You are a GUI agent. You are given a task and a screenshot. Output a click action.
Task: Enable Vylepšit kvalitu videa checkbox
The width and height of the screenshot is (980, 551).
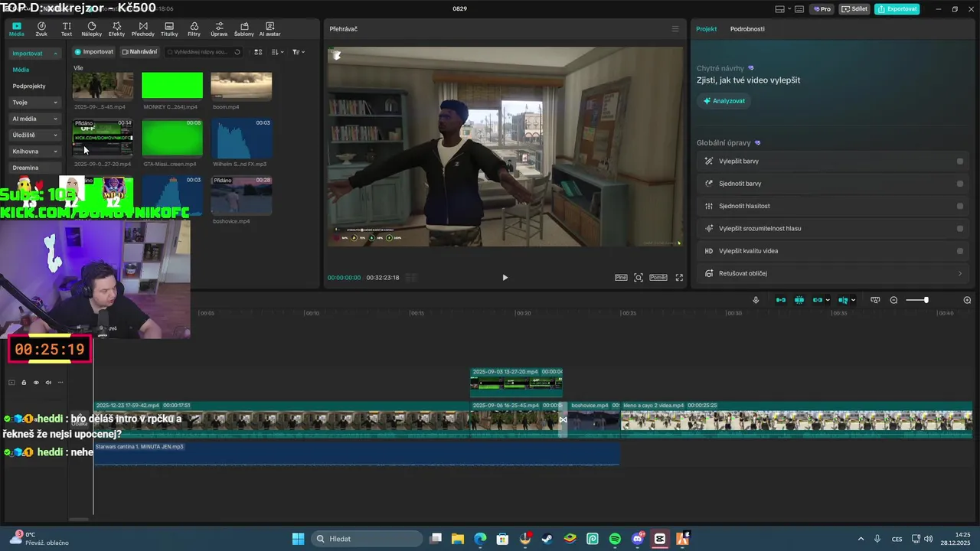click(x=960, y=250)
